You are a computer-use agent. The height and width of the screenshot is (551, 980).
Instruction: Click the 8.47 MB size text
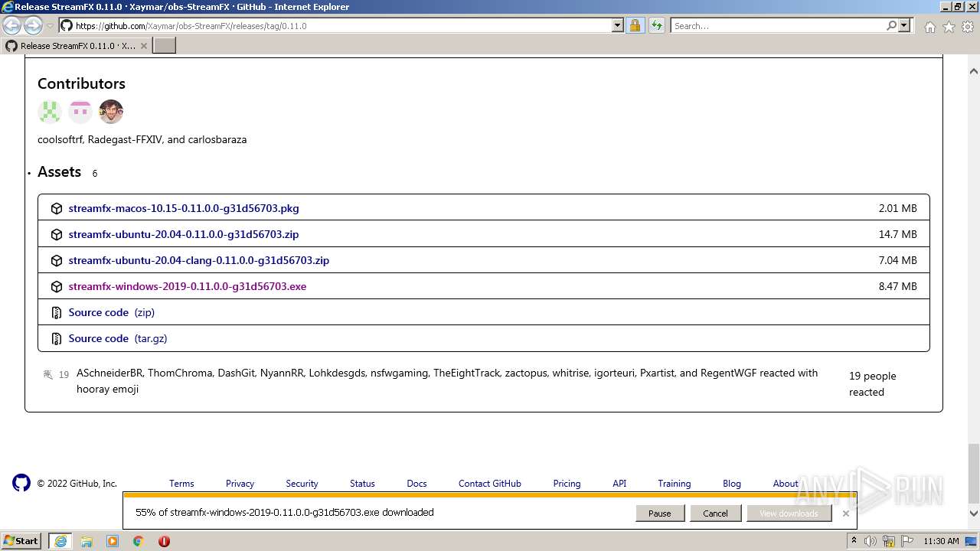tap(897, 286)
